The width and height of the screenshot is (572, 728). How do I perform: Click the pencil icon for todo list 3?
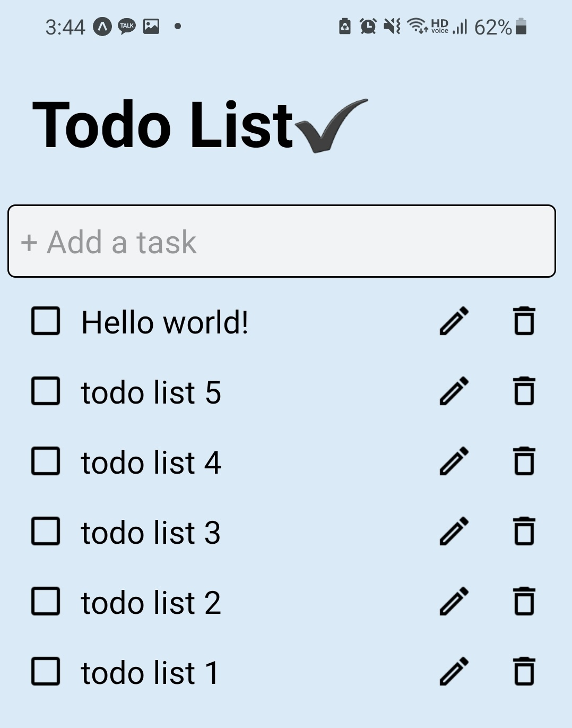(453, 532)
